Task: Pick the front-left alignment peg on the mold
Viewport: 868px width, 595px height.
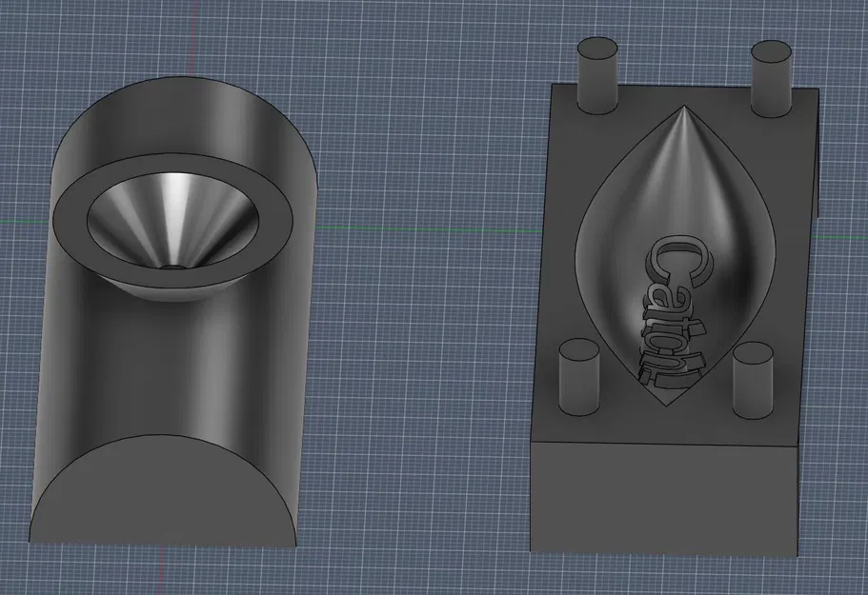Action: point(579,377)
